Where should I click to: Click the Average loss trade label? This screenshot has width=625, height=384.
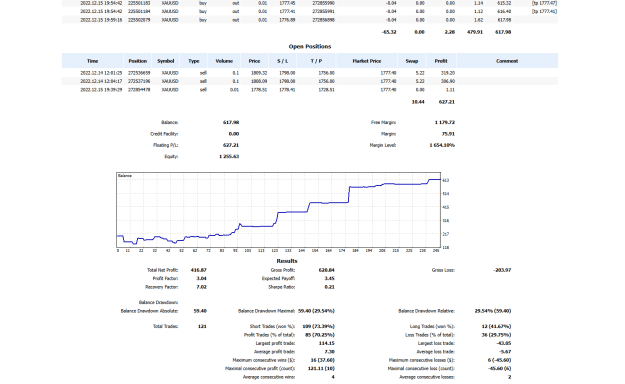click(435, 352)
